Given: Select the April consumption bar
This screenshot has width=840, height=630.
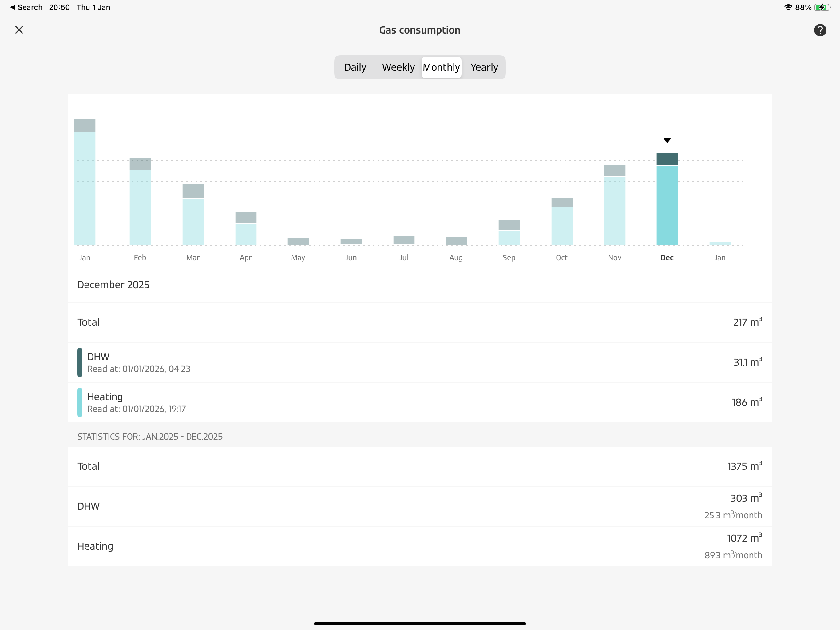Looking at the screenshot, I should tap(246, 228).
